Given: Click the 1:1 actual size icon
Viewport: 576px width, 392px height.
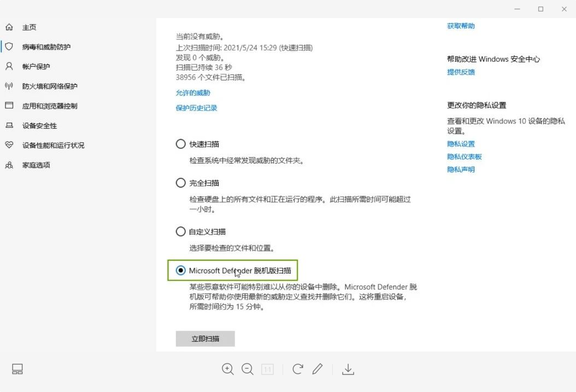Looking at the screenshot, I should (x=267, y=369).
